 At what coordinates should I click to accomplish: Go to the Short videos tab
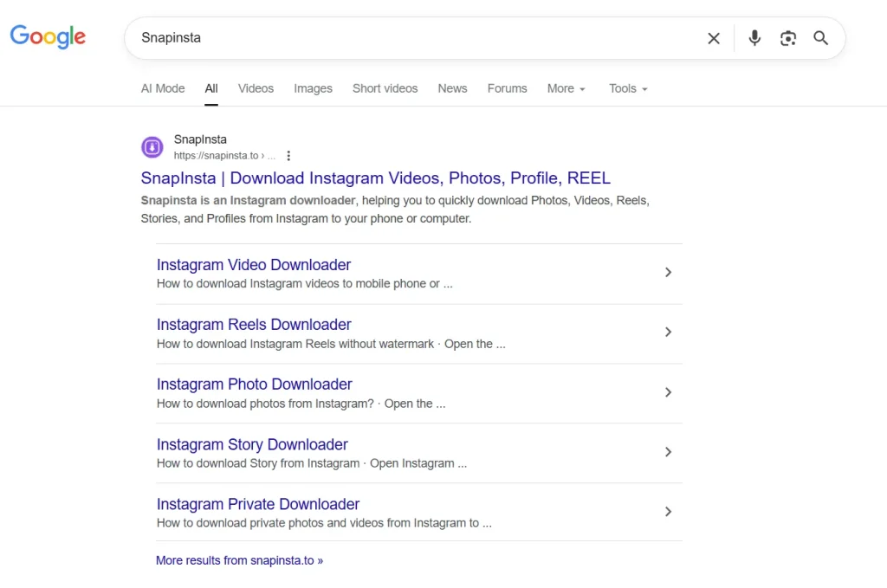point(385,89)
